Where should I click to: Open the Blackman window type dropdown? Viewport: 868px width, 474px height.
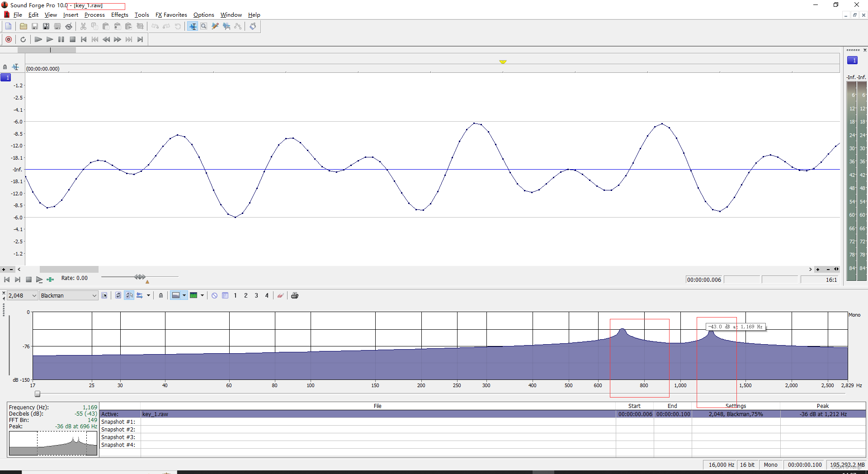point(69,295)
